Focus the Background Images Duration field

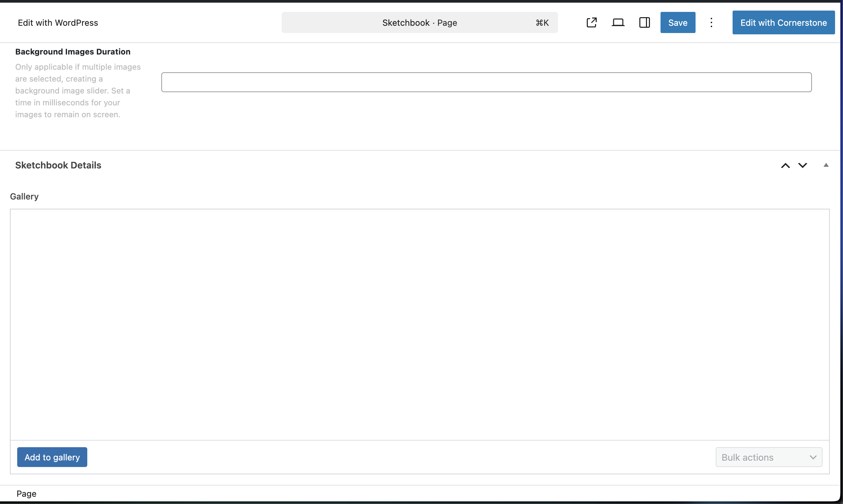tap(486, 82)
